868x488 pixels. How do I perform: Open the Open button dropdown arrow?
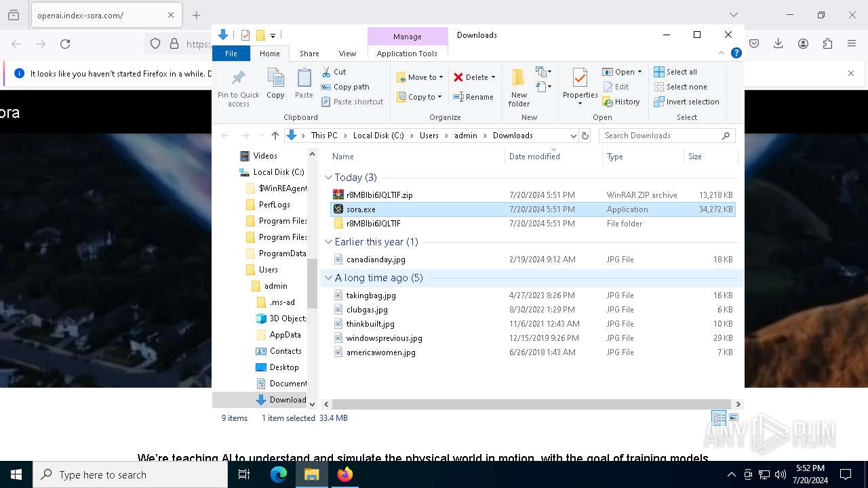[639, 72]
